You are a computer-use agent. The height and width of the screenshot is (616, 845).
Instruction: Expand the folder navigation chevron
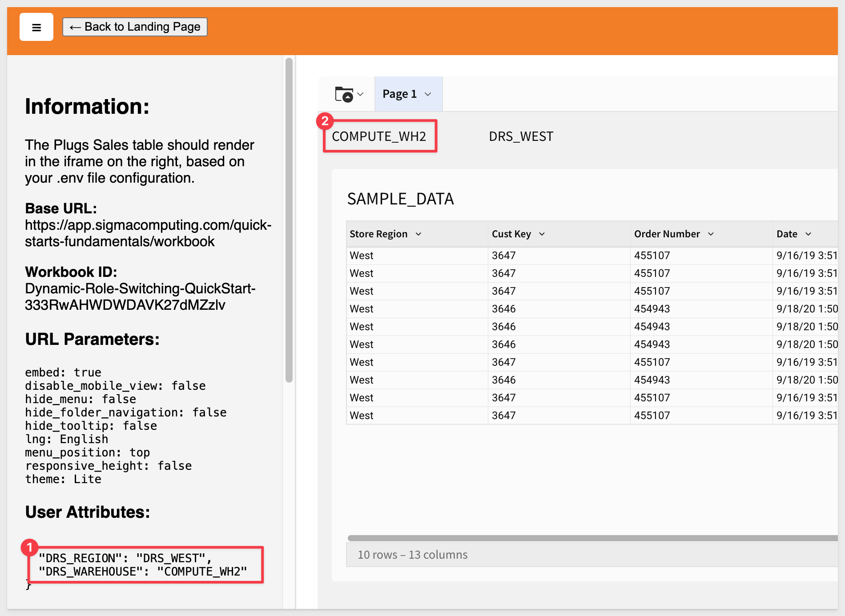click(x=361, y=94)
